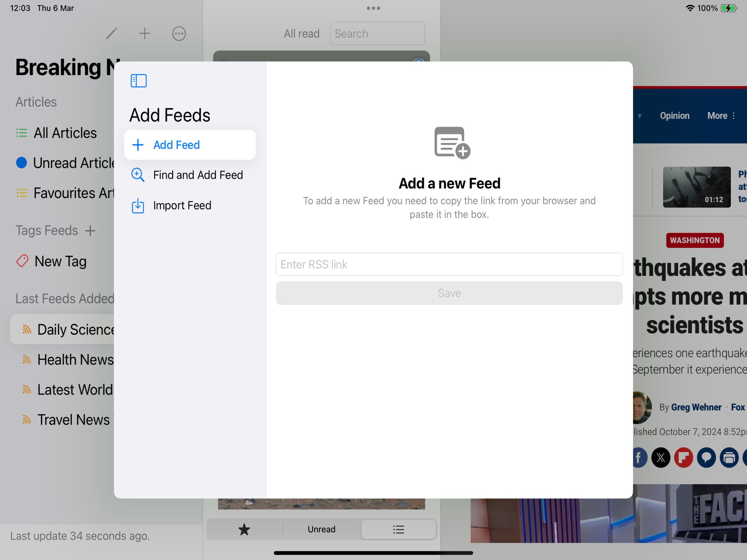Share article via Flipboard icon
The height and width of the screenshot is (560, 747).
click(683, 458)
